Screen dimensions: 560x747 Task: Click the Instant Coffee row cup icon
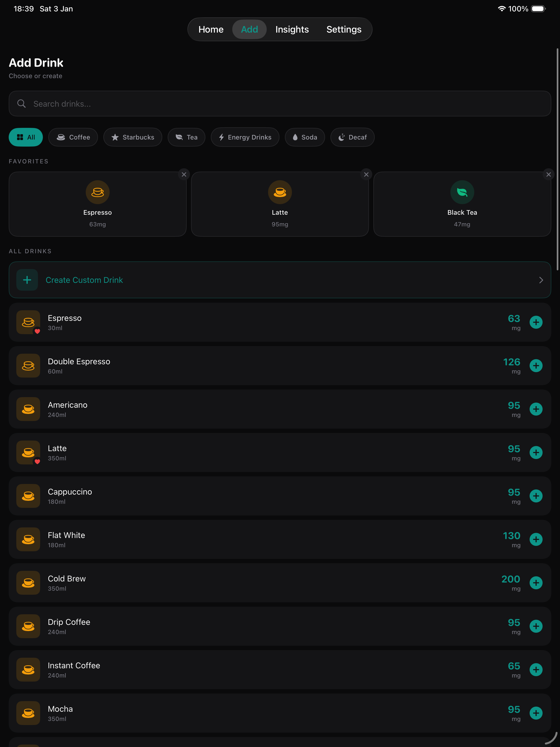pyautogui.click(x=28, y=670)
